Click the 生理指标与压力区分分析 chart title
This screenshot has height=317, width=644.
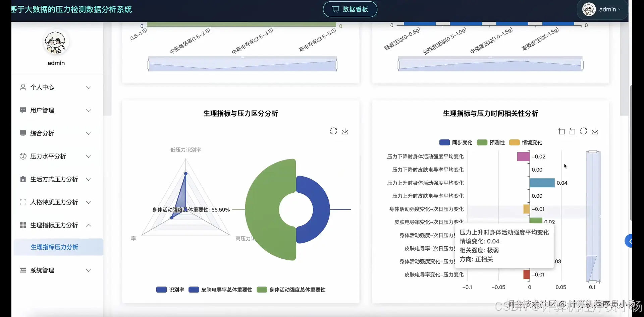pyautogui.click(x=240, y=114)
